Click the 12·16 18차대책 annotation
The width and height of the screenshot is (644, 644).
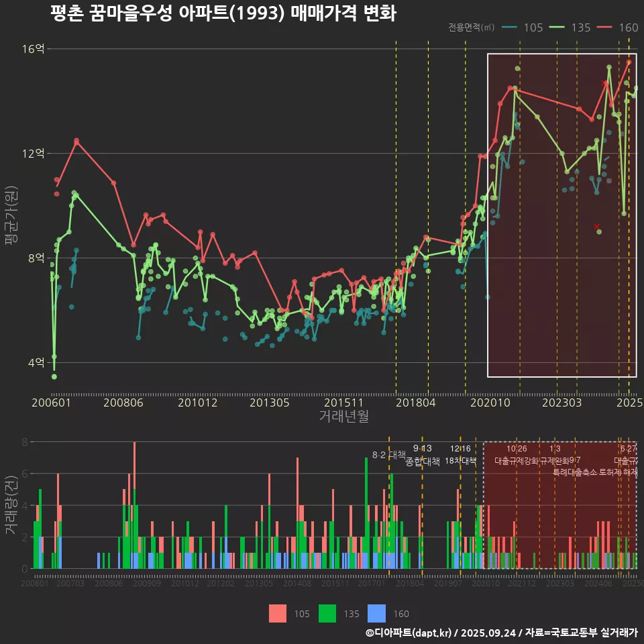point(460,455)
